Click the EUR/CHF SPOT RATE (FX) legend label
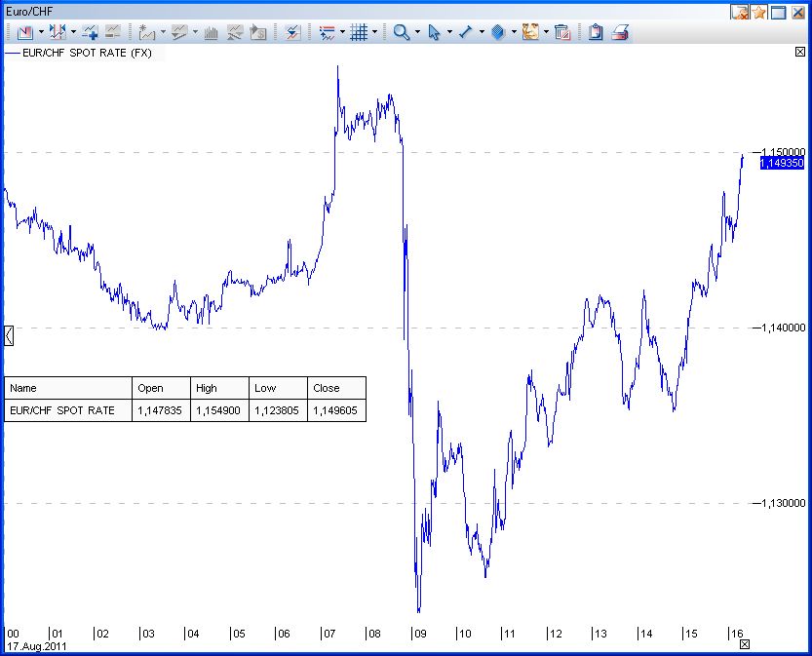 (x=87, y=53)
